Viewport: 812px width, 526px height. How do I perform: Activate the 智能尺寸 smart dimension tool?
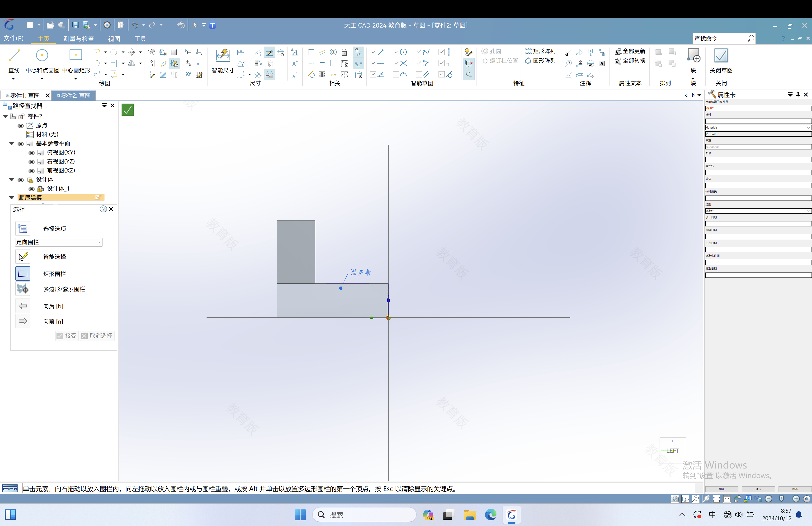223,55
